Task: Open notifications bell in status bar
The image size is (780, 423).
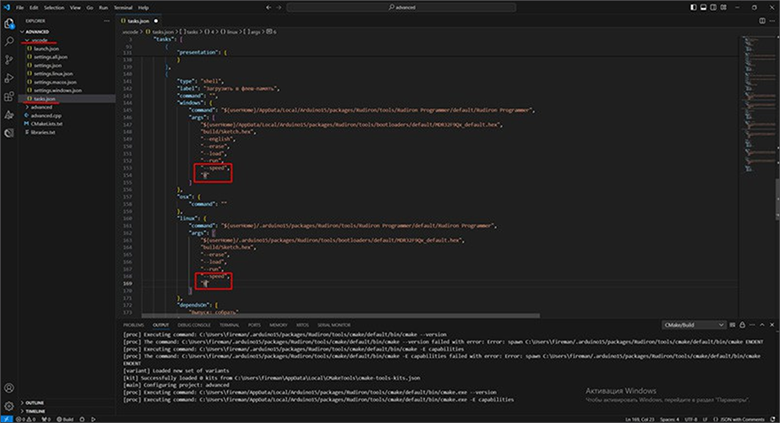Action: click(773, 419)
